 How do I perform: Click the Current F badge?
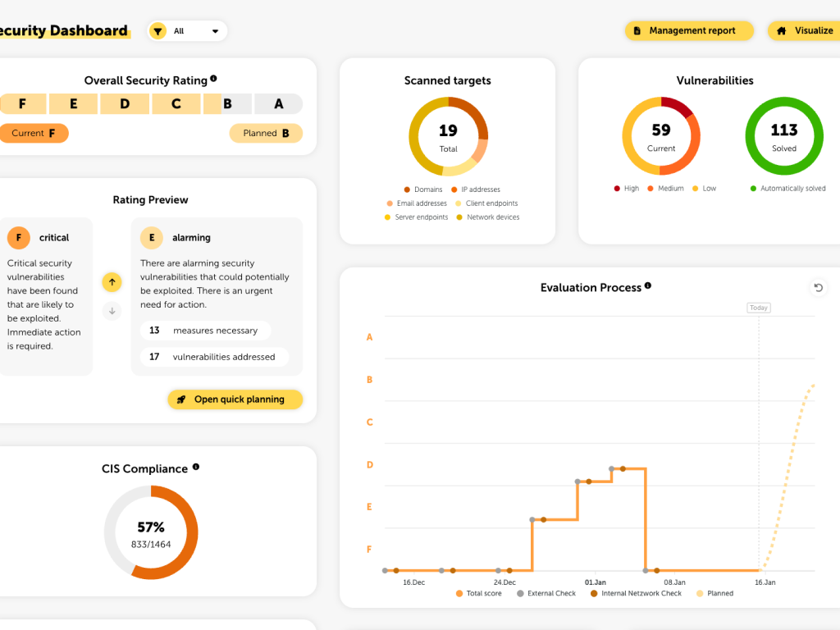point(34,134)
